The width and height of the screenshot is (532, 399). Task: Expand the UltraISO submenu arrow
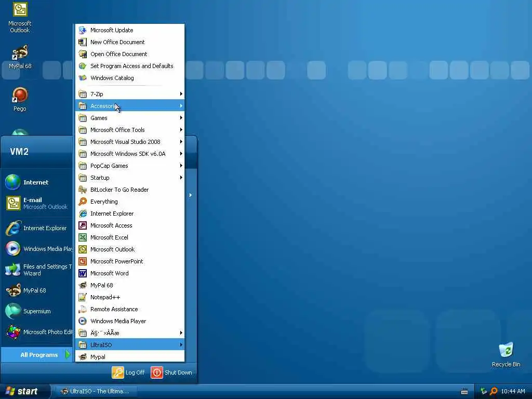(181, 345)
